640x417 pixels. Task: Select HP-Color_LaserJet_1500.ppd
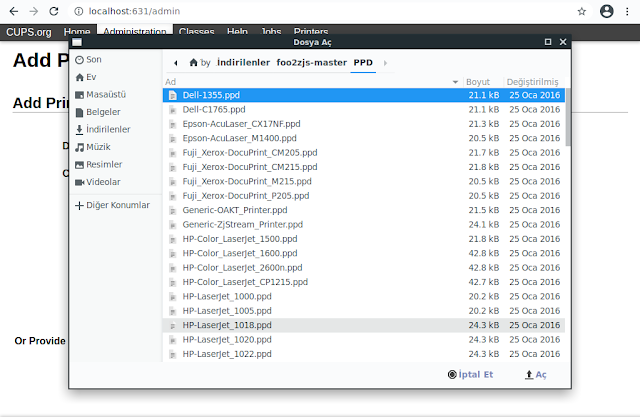point(364,239)
